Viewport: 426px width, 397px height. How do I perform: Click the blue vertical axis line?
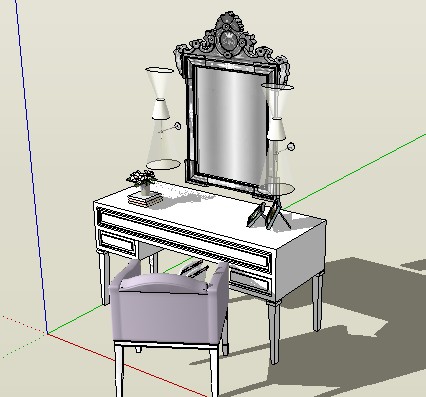31,167
